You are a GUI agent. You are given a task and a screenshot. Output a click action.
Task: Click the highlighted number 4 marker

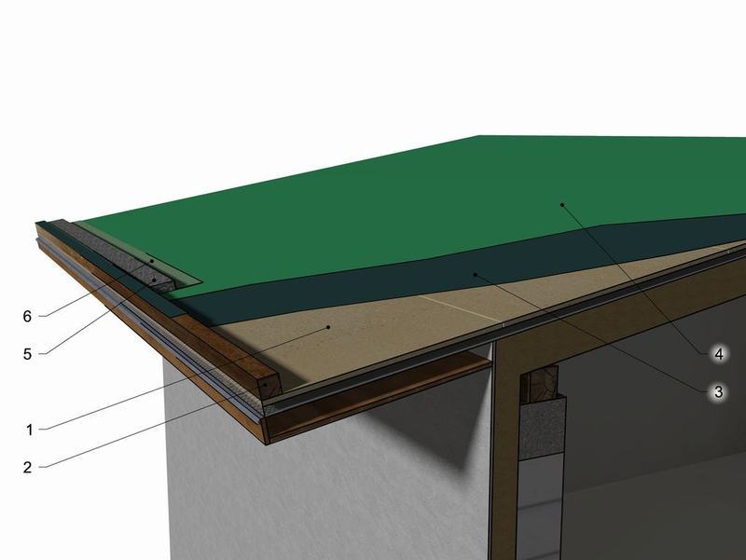pos(717,355)
